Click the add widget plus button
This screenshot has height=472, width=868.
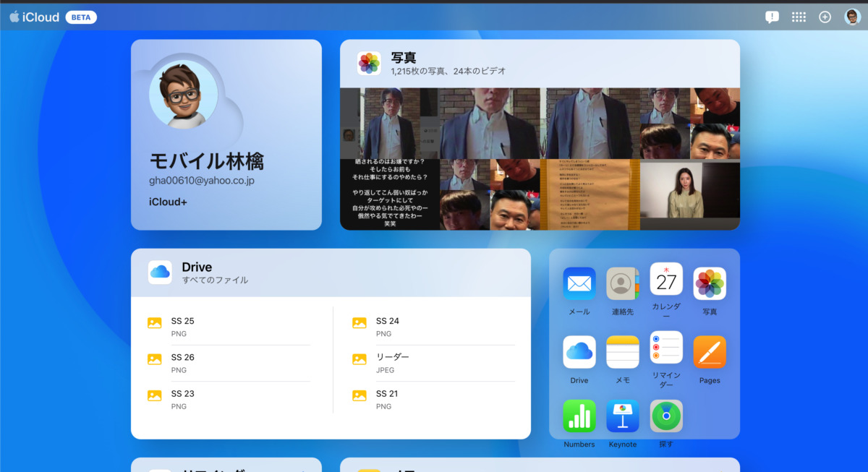coord(825,17)
